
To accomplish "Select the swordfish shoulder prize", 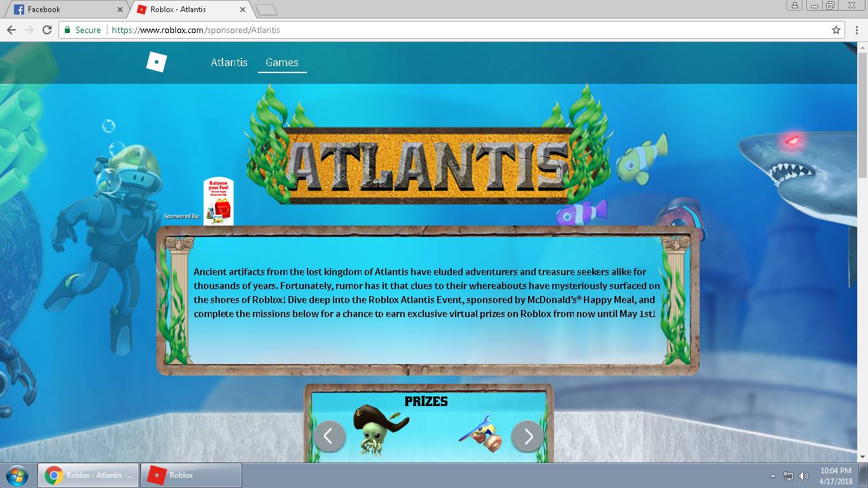I will (x=482, y=434).
